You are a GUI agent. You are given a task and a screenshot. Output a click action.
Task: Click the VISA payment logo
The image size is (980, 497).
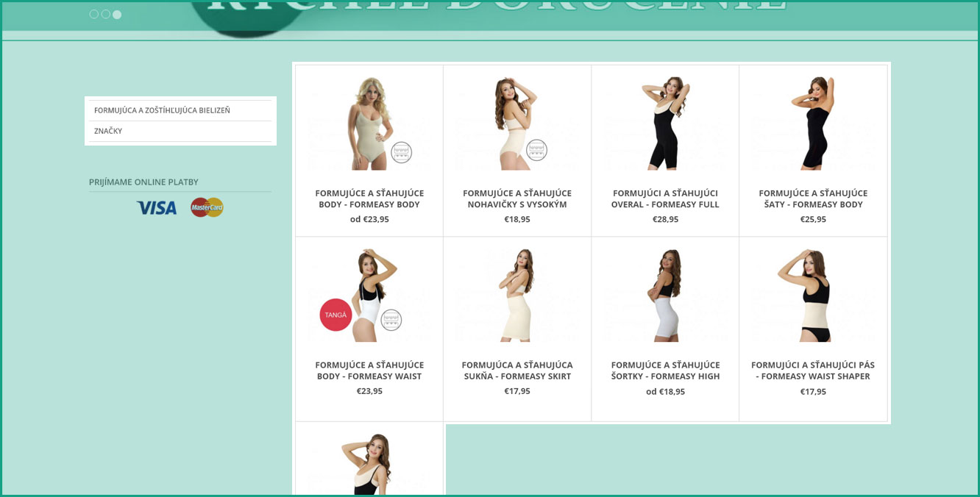tap(157, 207)
